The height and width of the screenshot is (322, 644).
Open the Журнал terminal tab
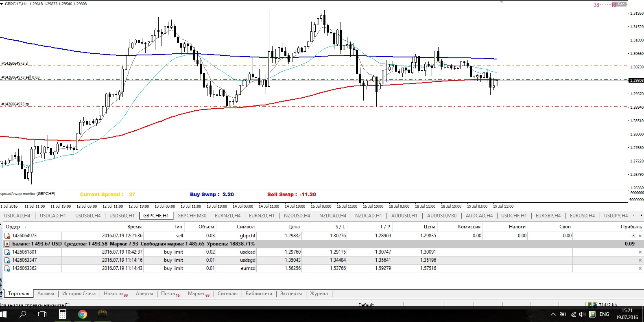pyautogui.click(x=319, y=294)
